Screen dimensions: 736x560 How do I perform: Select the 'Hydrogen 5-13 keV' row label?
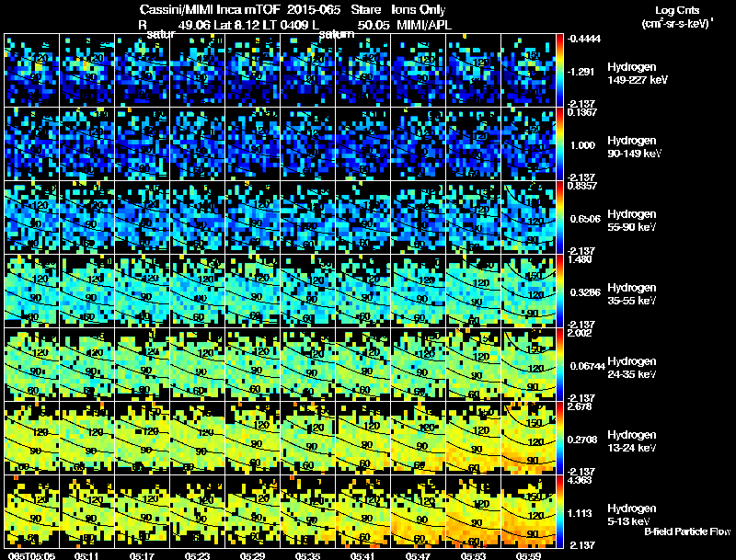click(632, 515)
